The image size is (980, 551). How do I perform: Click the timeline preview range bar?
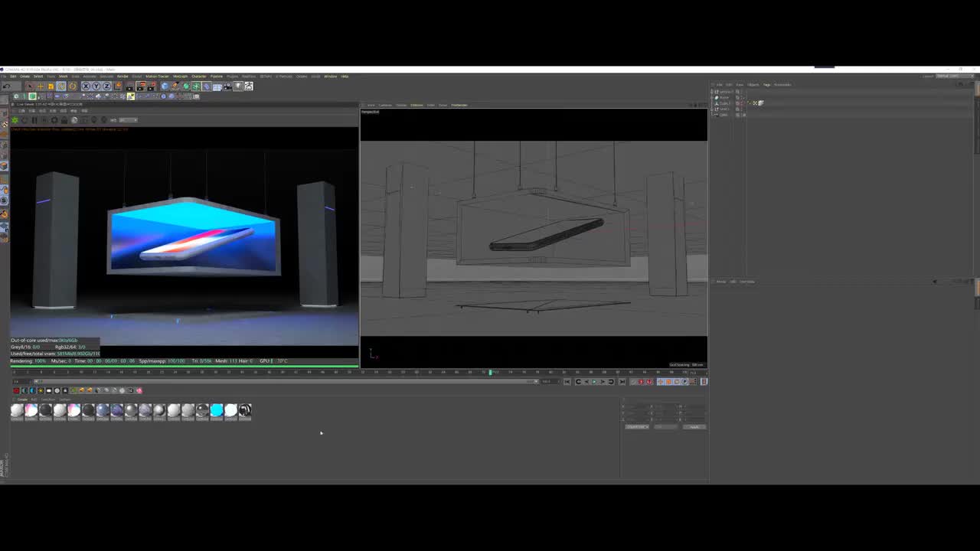(x=287, y=381)
